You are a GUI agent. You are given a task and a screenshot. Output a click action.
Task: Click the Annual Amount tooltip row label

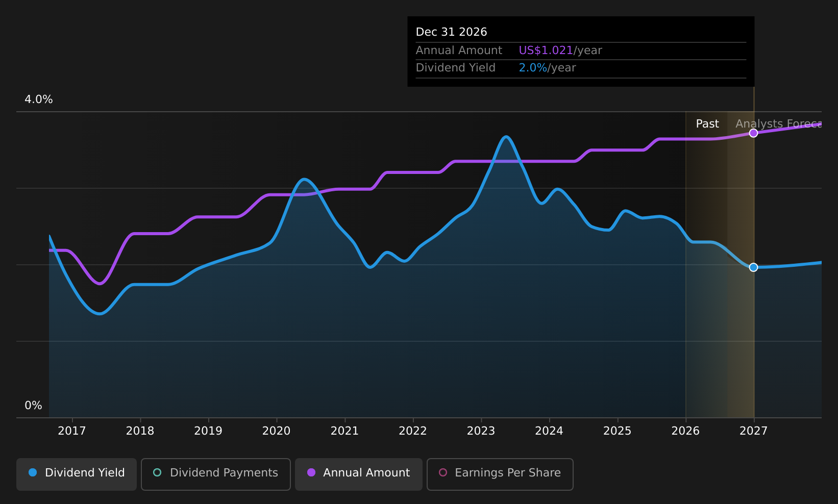[x=459, y=51]
